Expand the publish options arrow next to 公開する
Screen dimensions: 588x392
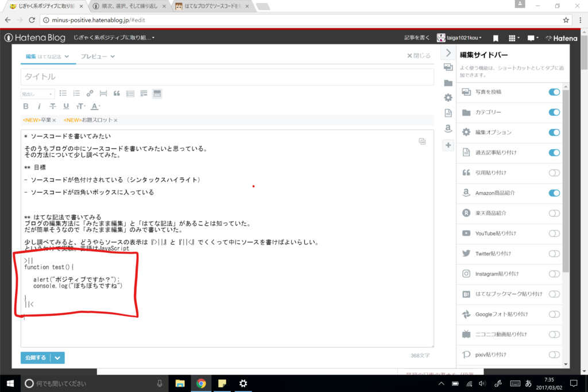click(x=57, y=358)
